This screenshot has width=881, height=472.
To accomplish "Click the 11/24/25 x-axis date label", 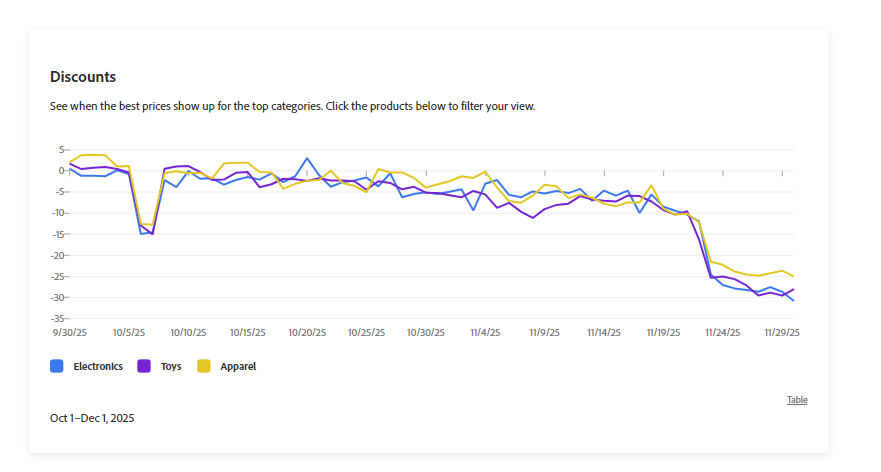I will coord(722,333).
